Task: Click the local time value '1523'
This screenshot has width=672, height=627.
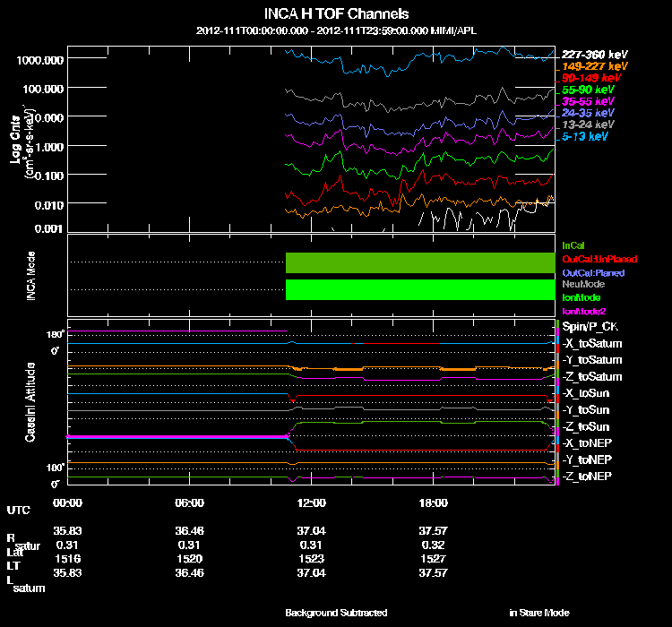Action: 311,559
